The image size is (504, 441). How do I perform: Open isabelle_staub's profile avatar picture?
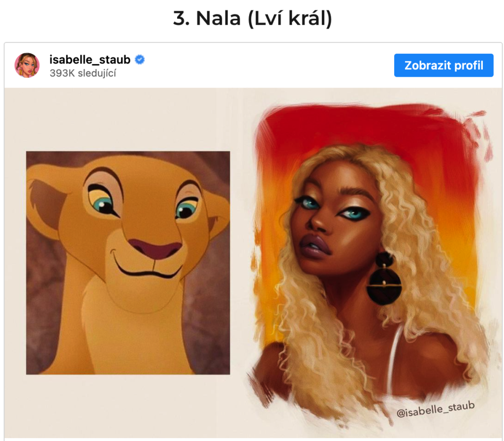(x=27, y=65)
